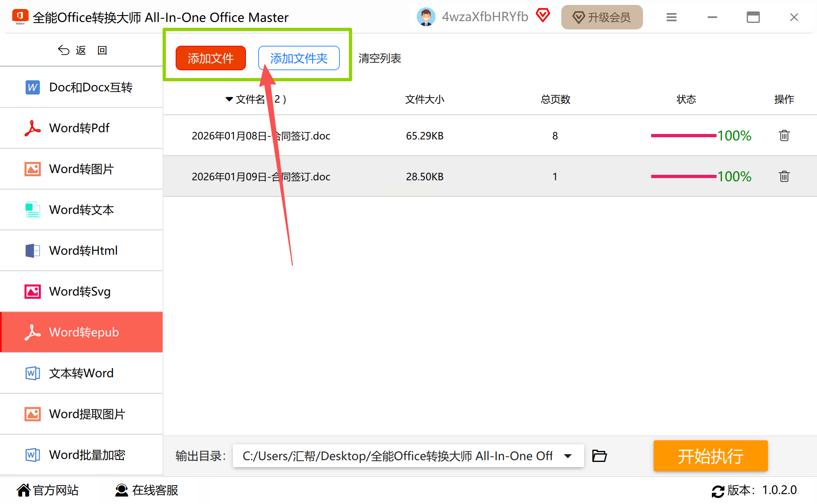Click the red VIP diamond badge
817x504 pixels.
click(543, 16)
